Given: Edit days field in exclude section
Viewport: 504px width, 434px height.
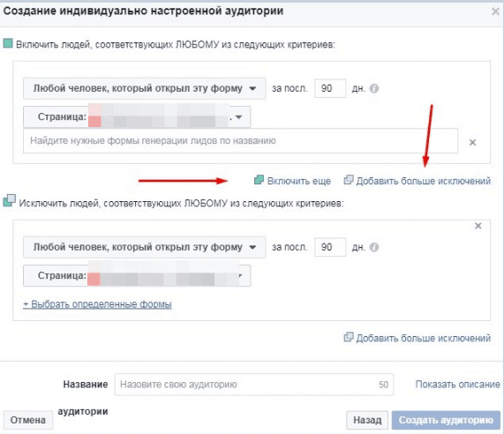Looking at the screenshot, I should [x=330, y=247].
